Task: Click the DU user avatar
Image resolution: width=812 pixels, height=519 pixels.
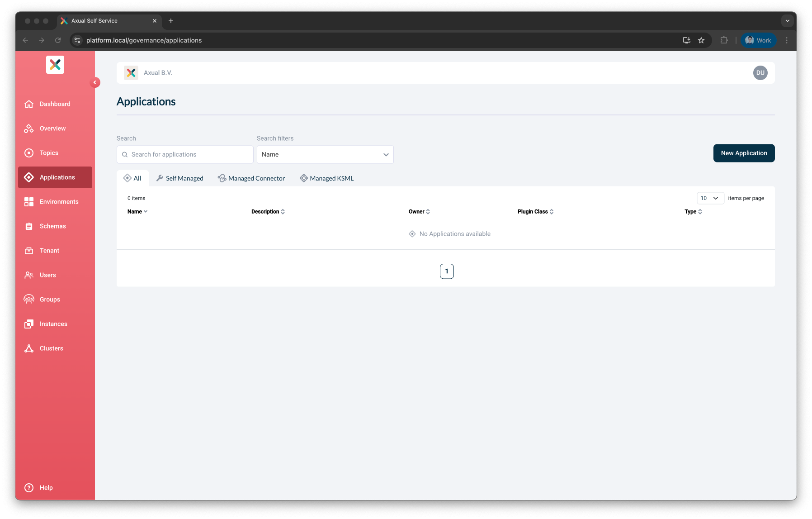Action: 760,73
